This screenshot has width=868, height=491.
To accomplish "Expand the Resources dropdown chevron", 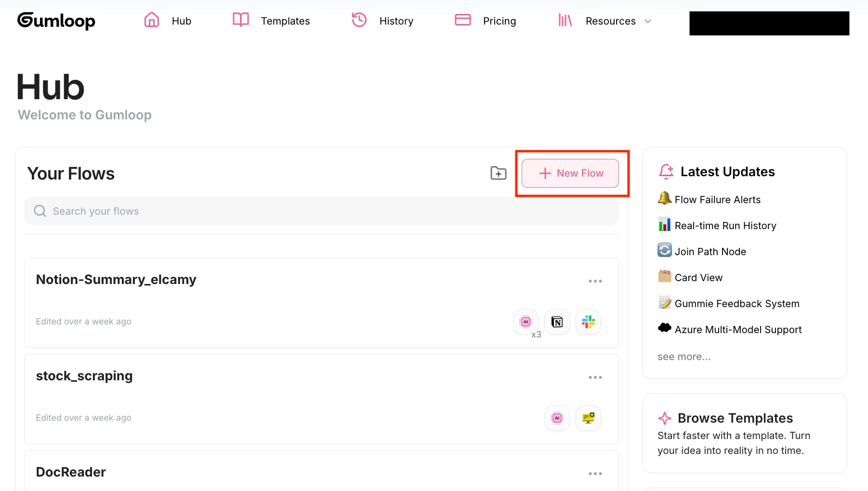I will [648, 21].
